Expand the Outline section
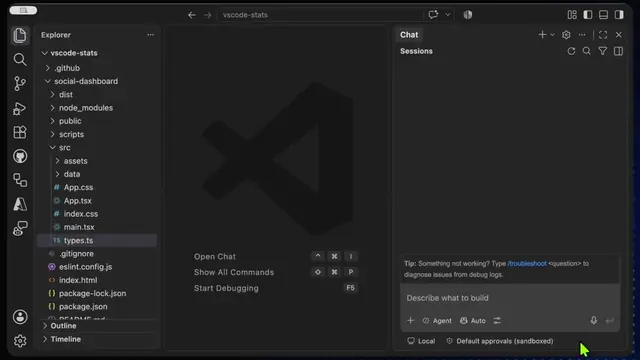640x360 pixels. pos(59,326)
